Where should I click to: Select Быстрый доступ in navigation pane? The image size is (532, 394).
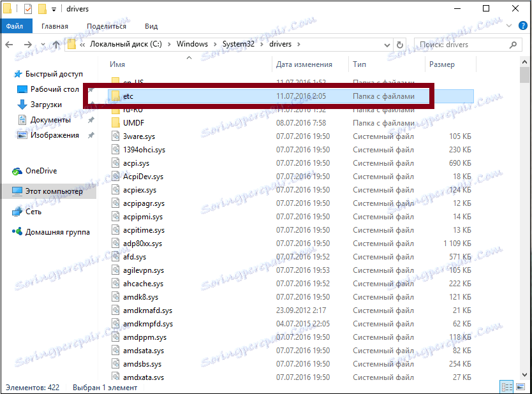coord(54,74)
